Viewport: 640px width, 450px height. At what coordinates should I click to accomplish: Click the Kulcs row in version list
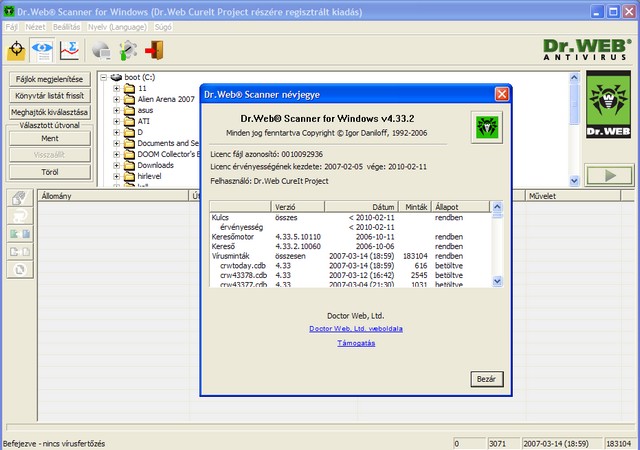[x=350, y=218]
